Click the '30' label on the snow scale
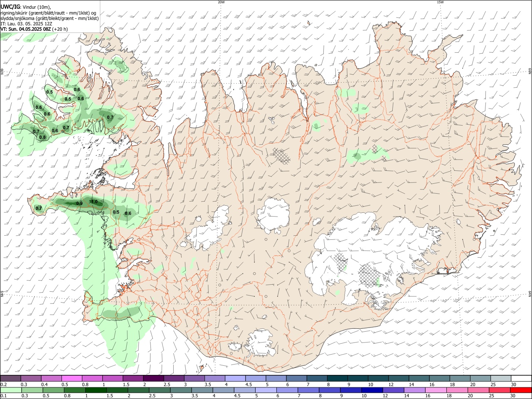This screenshot has height=399, width=532. 513,384
